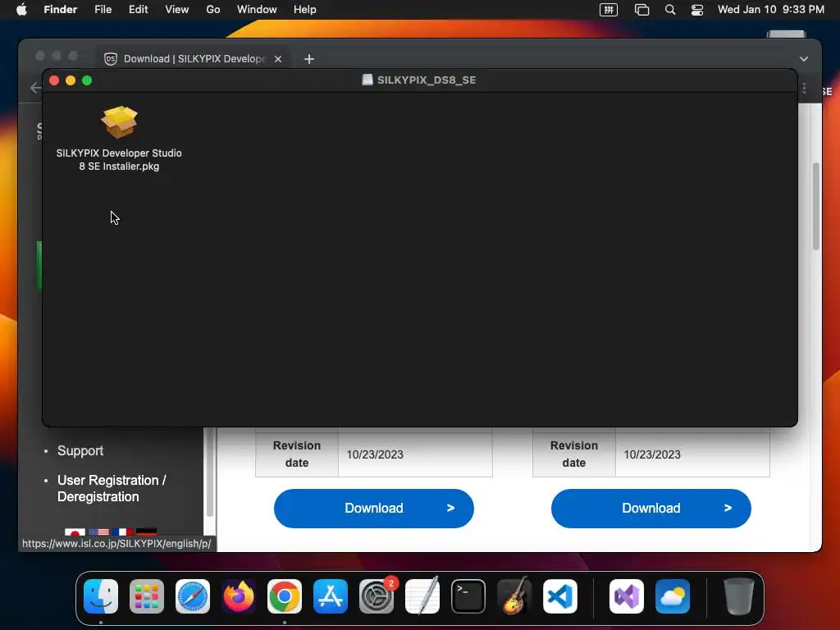Open User Registration / Deregistration link
The width and height of the screenshot is (840, 630).
coord(112,489)
